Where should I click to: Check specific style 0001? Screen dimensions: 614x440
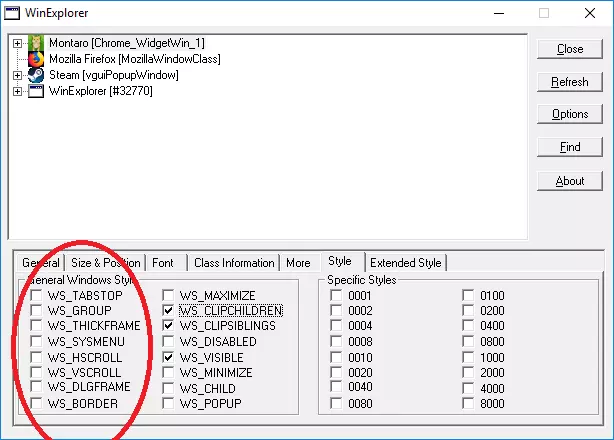pyautogui.click(x=336, y=295)
